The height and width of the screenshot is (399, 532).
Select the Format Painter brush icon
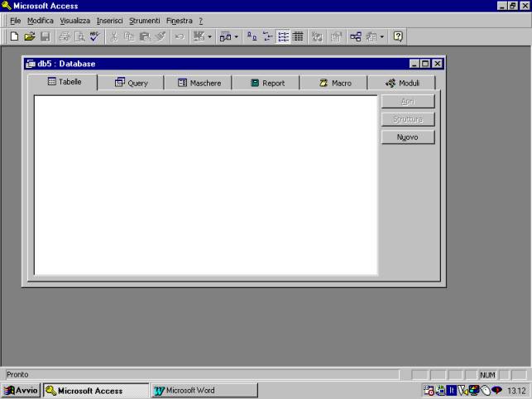[161, 36]
